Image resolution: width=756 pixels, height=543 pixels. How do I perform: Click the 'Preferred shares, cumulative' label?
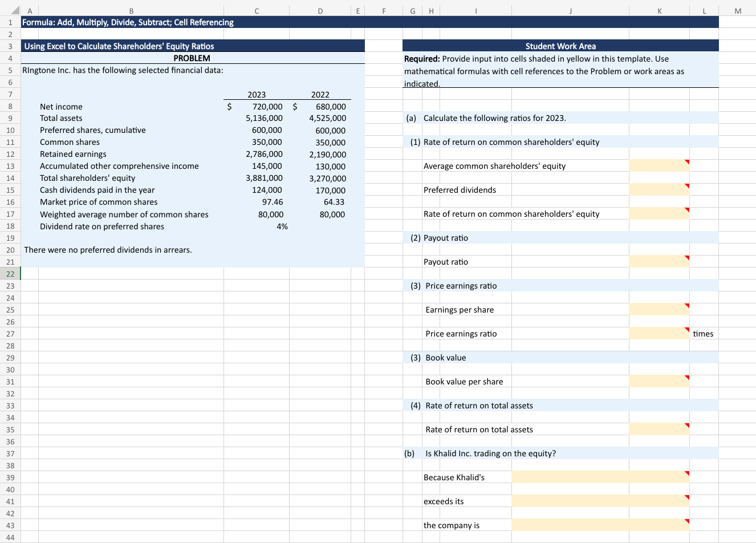click(93, 130)
